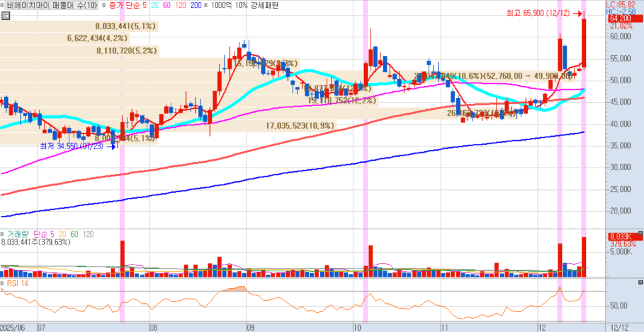644x332 pixels.
Task: Select the magenta 60 price moving-average label
Action: 167,5
